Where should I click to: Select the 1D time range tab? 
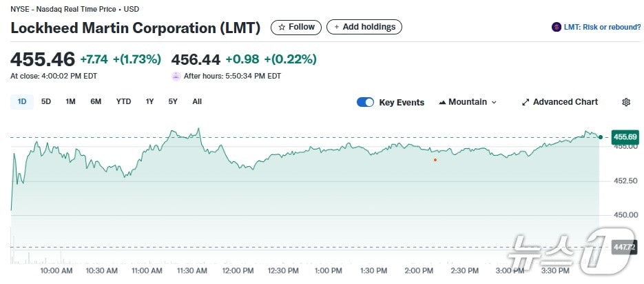click(22, 102)
